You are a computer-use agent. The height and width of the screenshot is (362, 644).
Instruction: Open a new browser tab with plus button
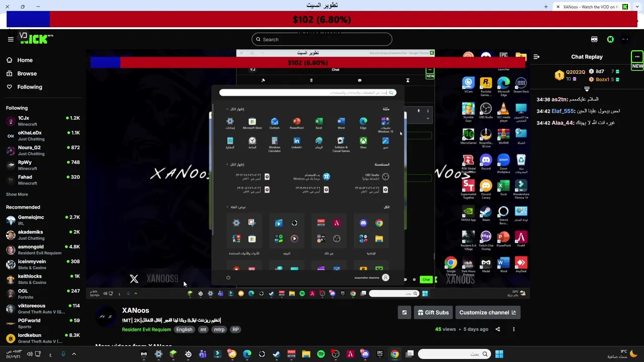tap(546, 7)
